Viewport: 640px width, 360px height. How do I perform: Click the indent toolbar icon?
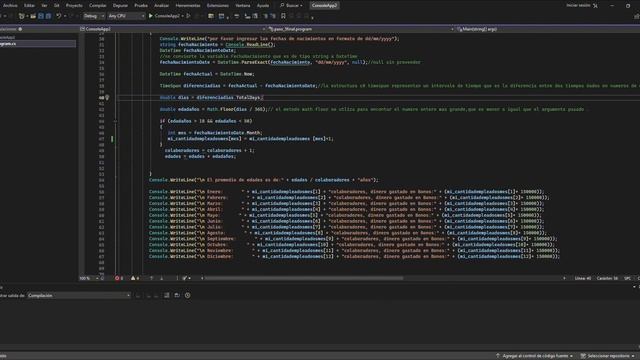(247, 16)
